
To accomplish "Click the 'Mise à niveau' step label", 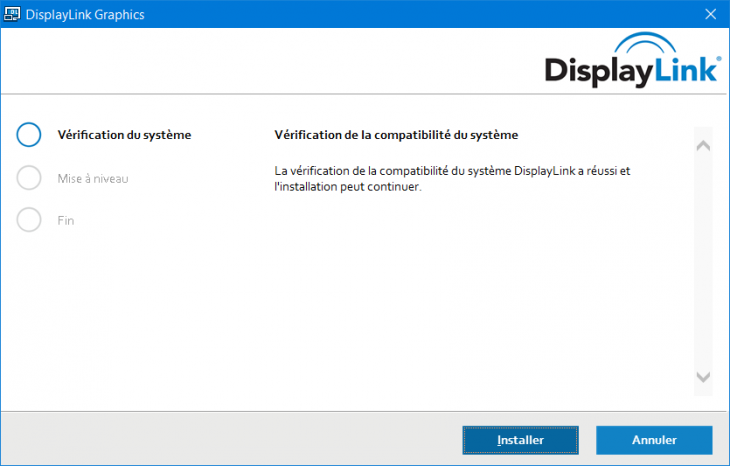I will click(x=93, y=178).
